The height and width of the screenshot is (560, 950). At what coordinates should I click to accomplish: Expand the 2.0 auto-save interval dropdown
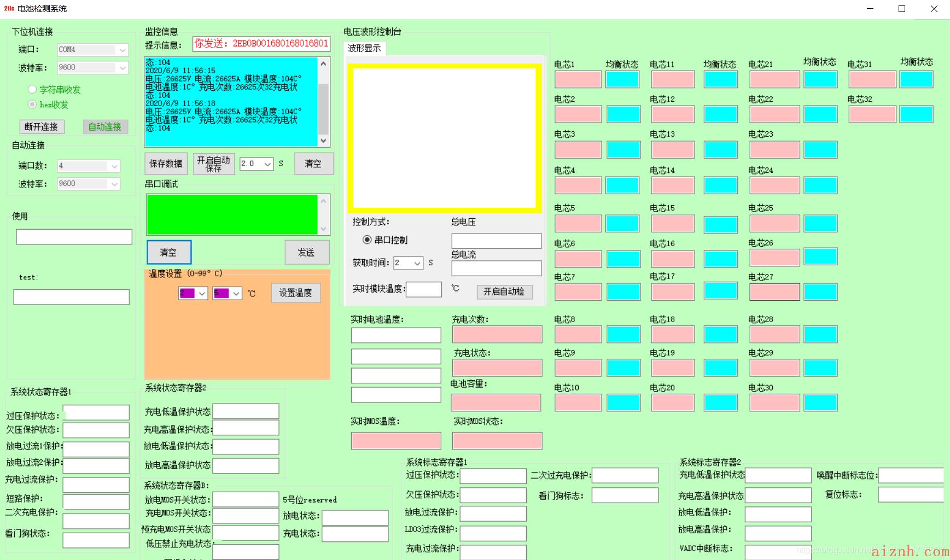[267, 164]
